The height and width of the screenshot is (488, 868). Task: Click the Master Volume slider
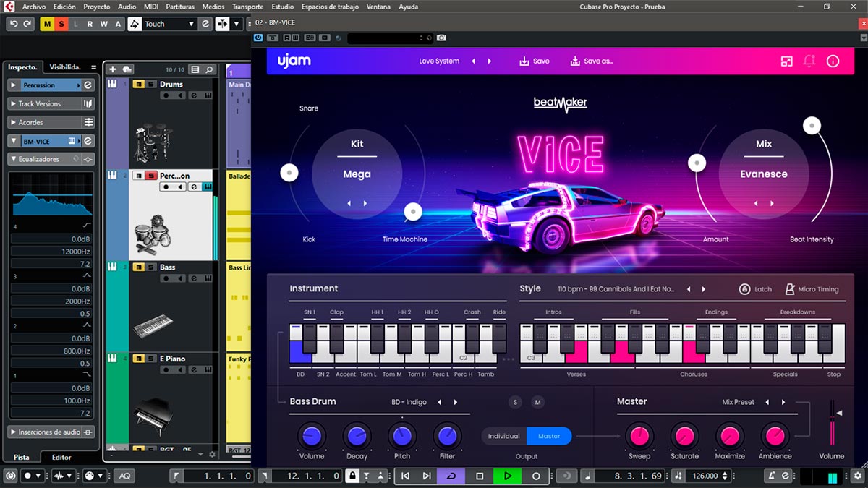[x=832, y=423]
